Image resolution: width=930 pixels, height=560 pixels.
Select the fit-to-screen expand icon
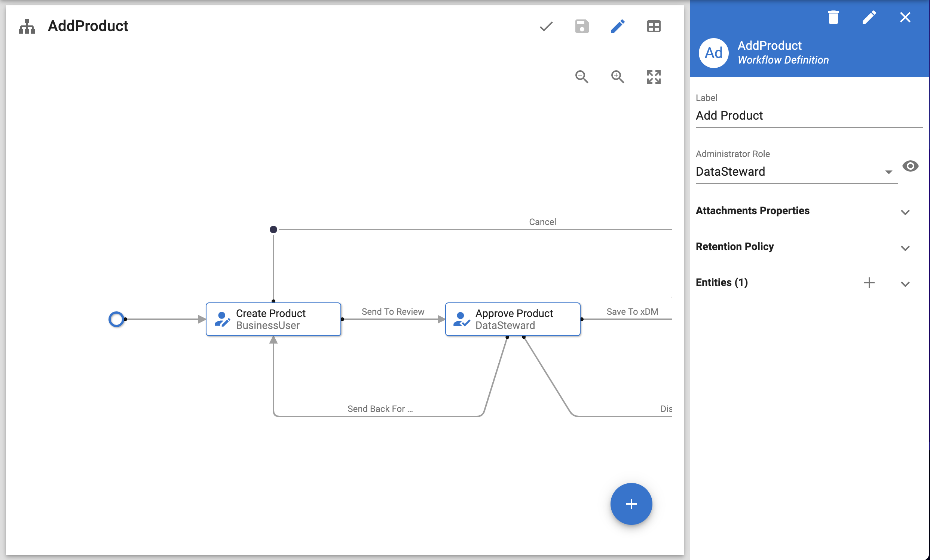[653, 77]
